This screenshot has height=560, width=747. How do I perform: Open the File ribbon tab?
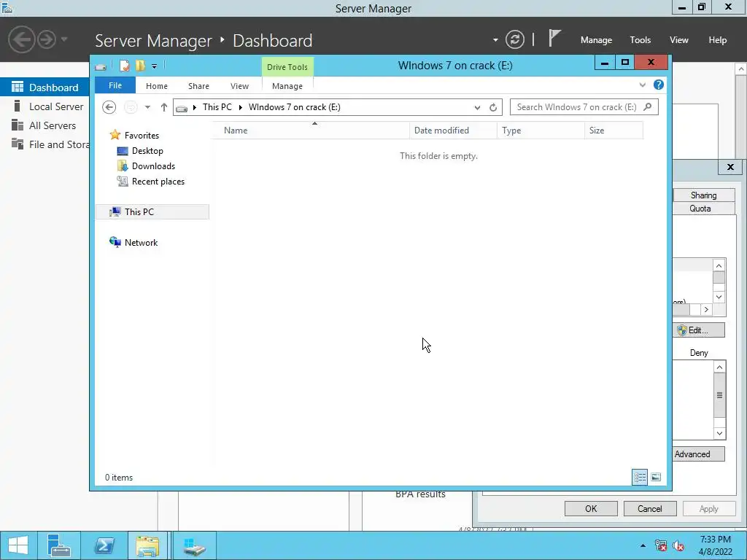(x=115, y=85)
